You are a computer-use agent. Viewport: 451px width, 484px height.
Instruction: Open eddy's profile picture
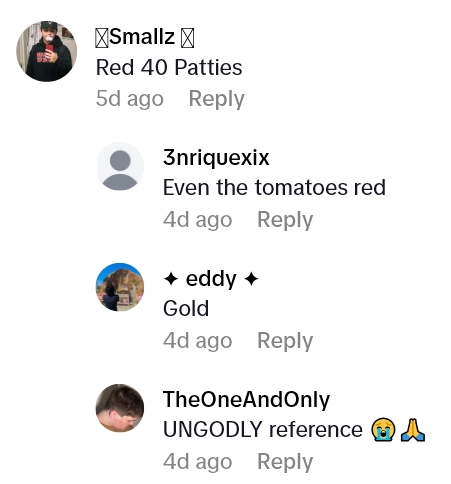[120, 287]
